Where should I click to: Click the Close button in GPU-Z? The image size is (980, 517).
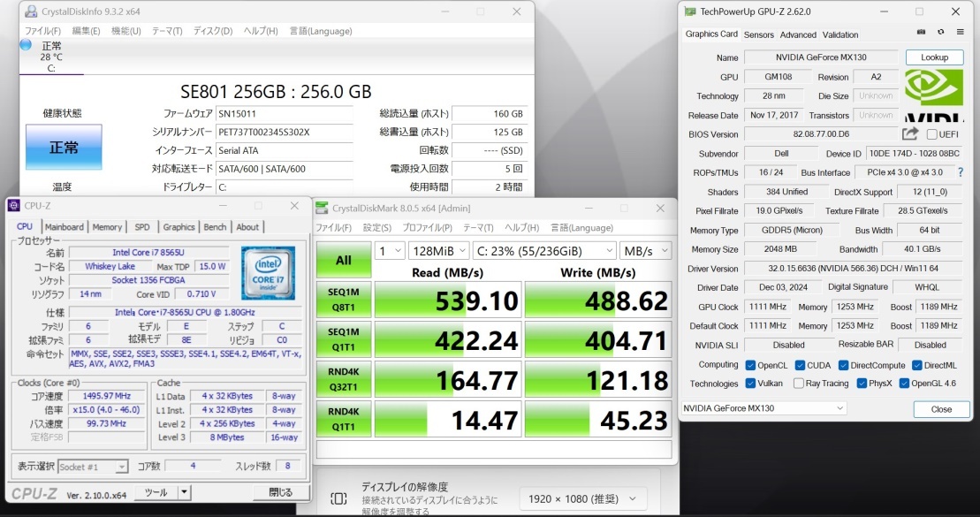tap(941, 409)
